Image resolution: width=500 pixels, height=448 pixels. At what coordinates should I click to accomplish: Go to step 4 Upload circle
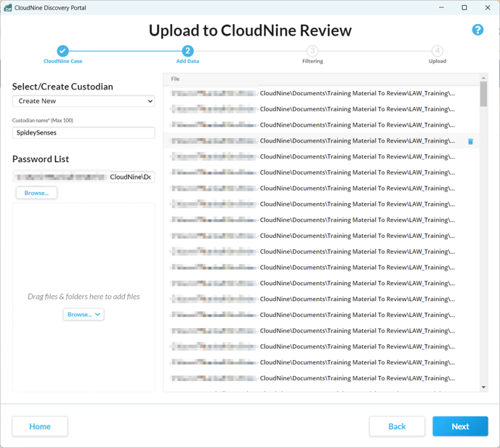tap(437, 51)
